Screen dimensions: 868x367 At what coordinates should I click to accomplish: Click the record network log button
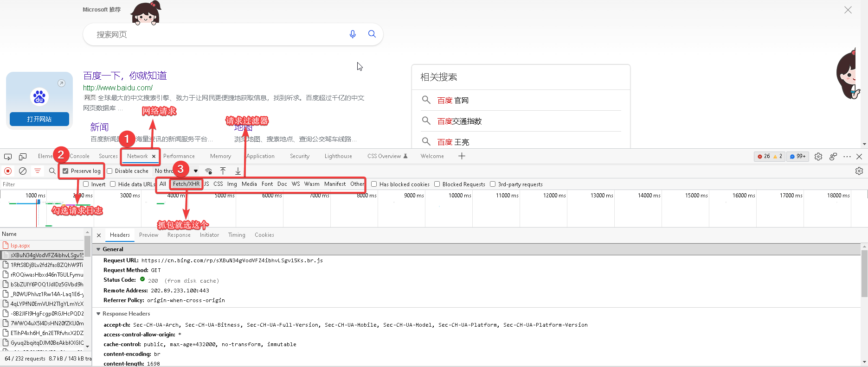click(x=8, y=171)
